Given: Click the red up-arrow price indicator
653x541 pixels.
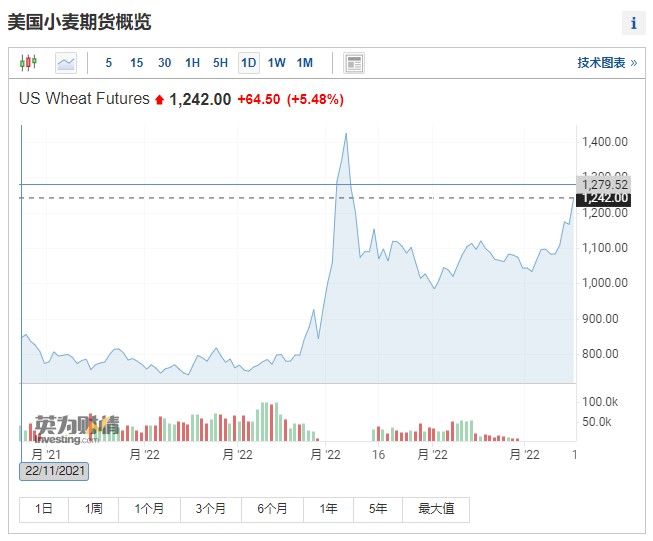Looking at the screenshot, I should [159, 100].
